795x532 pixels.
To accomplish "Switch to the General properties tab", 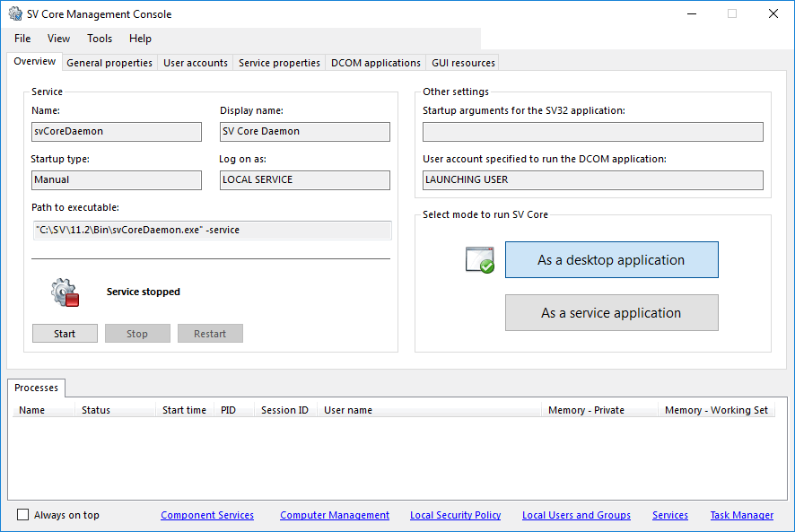I will click(x=109, y=63).
